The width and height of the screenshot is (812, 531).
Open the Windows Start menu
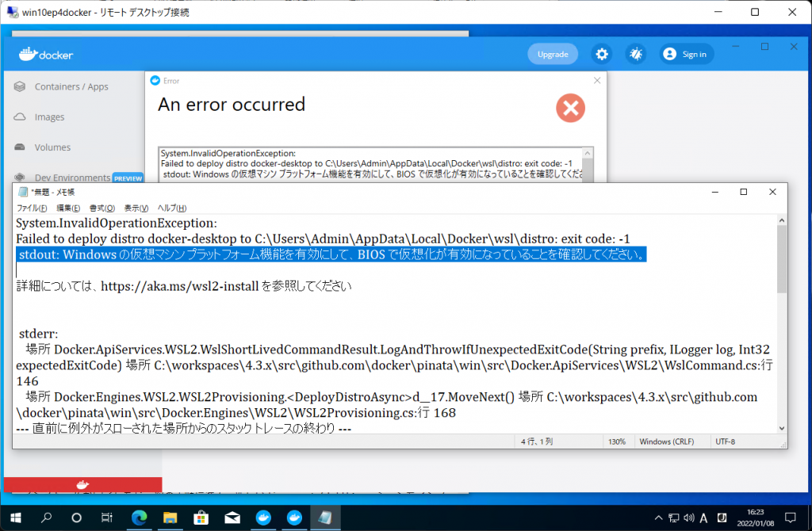(x=16, y=518)
